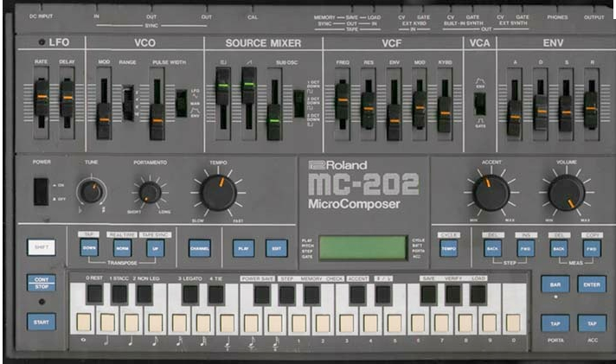The image size is (616, 364).
Task: Click the transpose UP button
Action: [155, 248]
